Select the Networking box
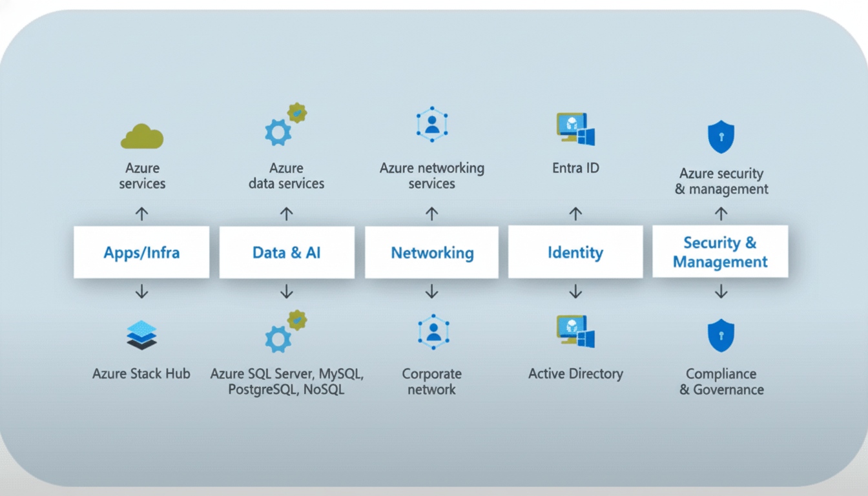868x496 pixels. [x=432, y=253]
